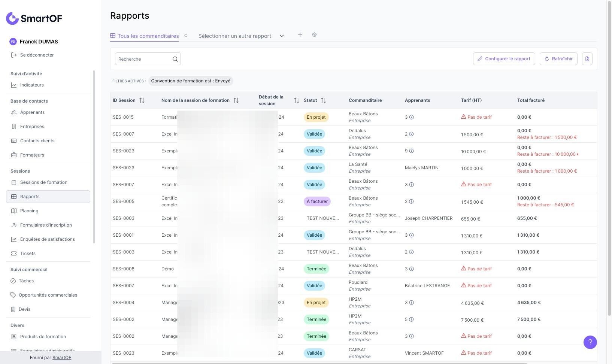Screen dimensions: 612x364
Task: Click the À facturer status badge
Action: pyautogui.click(x=317, y=201)
